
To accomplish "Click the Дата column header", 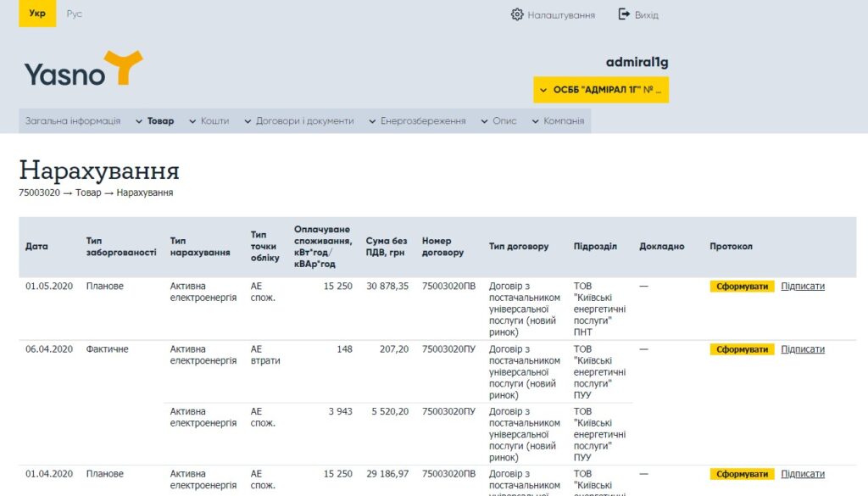I will point(36,247).
